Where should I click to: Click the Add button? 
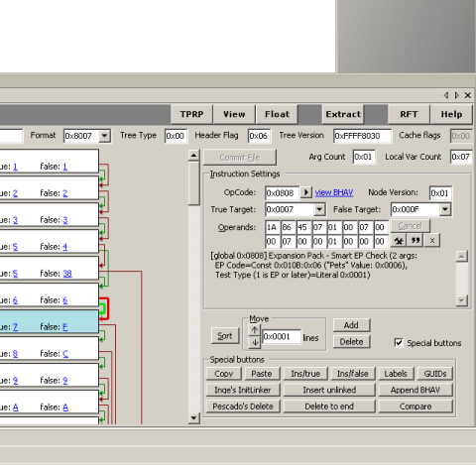[351, 325]
